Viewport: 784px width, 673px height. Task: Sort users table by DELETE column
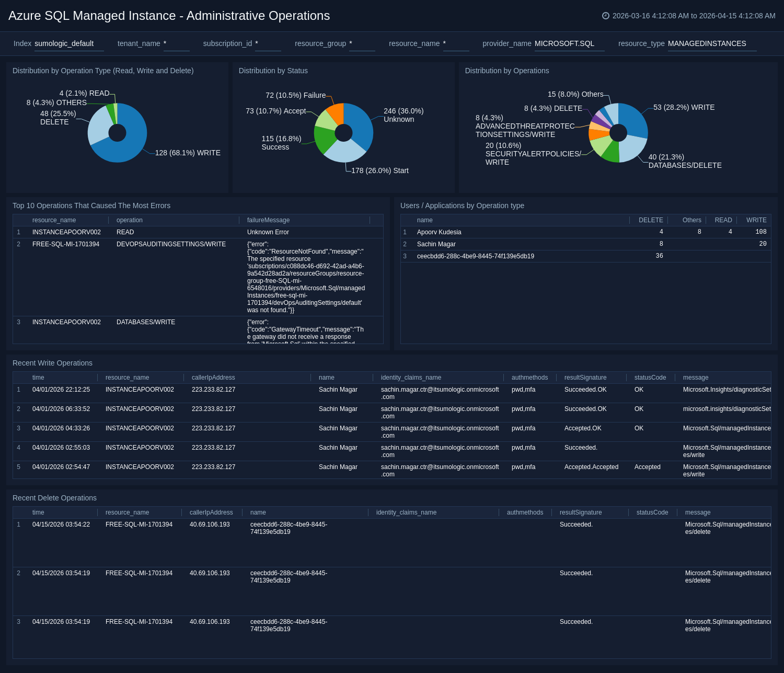coord(651,220)
